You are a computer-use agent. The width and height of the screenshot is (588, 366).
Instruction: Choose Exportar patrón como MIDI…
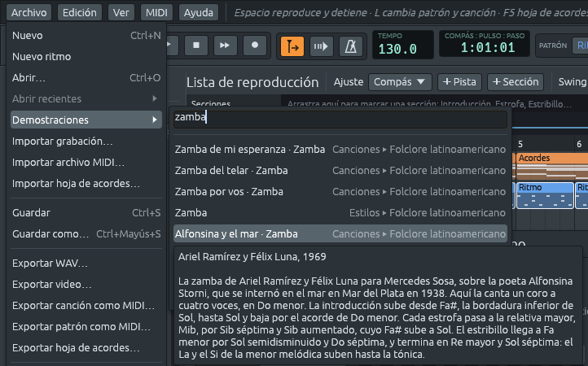click(x=86, y=326)
